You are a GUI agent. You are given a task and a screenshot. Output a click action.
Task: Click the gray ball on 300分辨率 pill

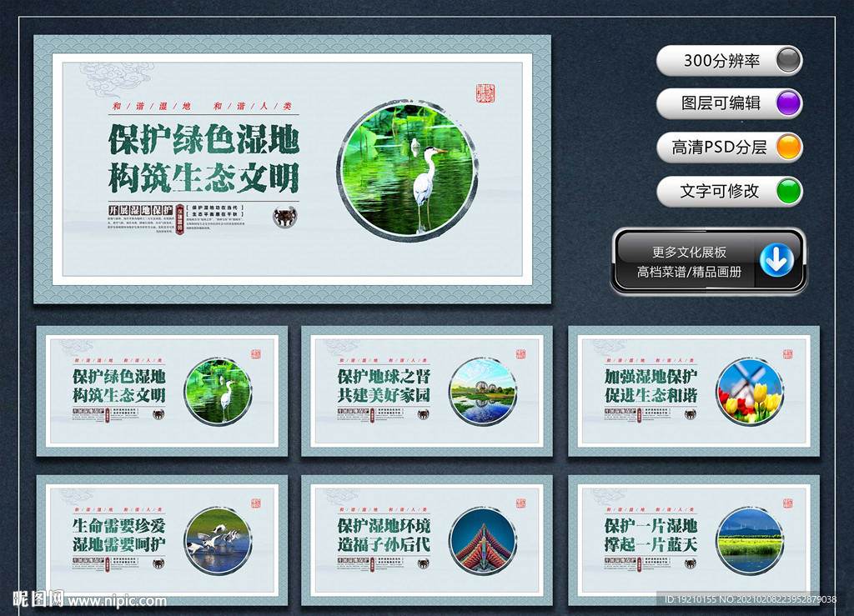click(787, 60)
